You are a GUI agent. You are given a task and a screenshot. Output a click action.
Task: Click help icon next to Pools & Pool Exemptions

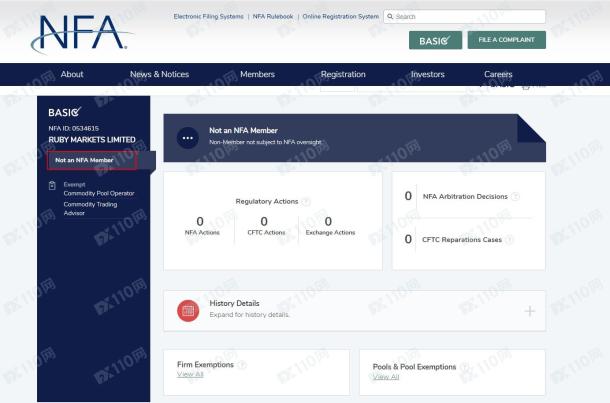[464, 367]
